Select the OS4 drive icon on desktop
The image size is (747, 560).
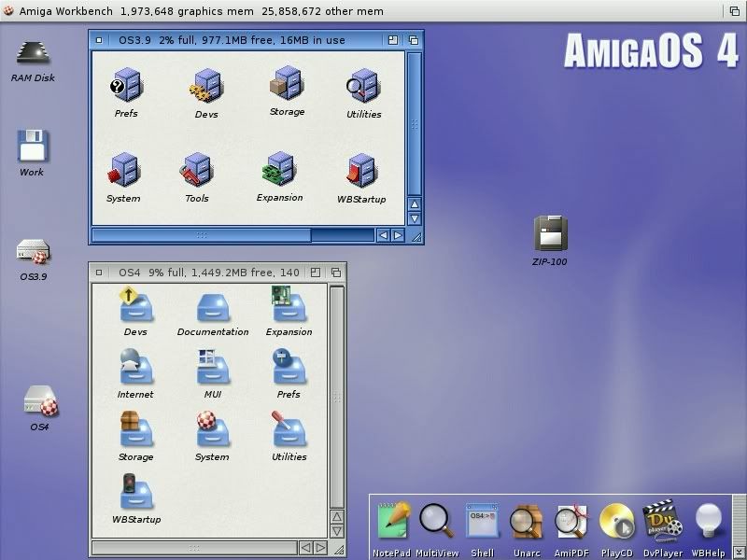coord(40,408)
